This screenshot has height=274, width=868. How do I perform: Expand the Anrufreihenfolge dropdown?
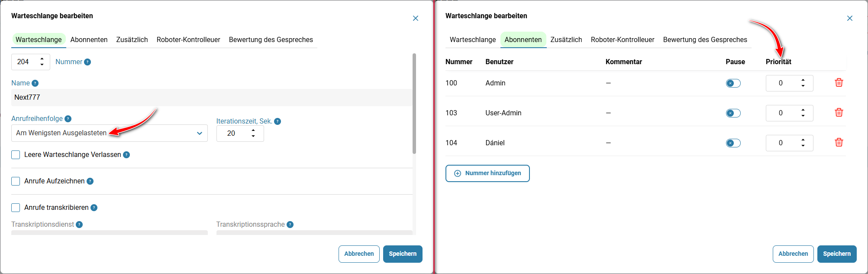(x=110, y=133)
